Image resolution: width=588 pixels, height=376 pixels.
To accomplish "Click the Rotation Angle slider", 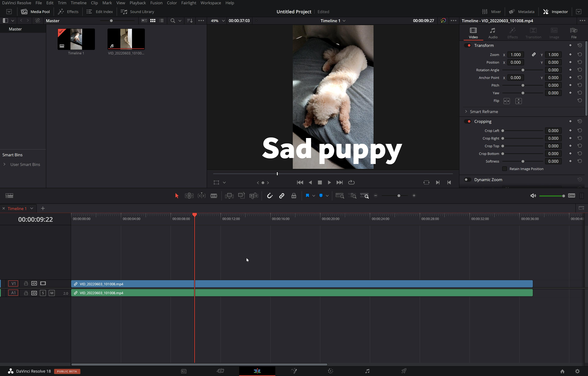I will (x=523, y=70).
